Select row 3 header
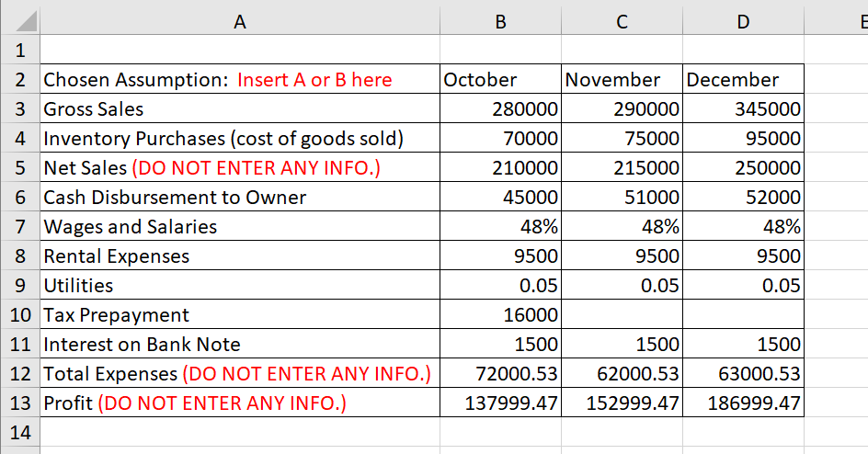Image resolution: width=868 pixels, height=454 pixels. [20, 108]
